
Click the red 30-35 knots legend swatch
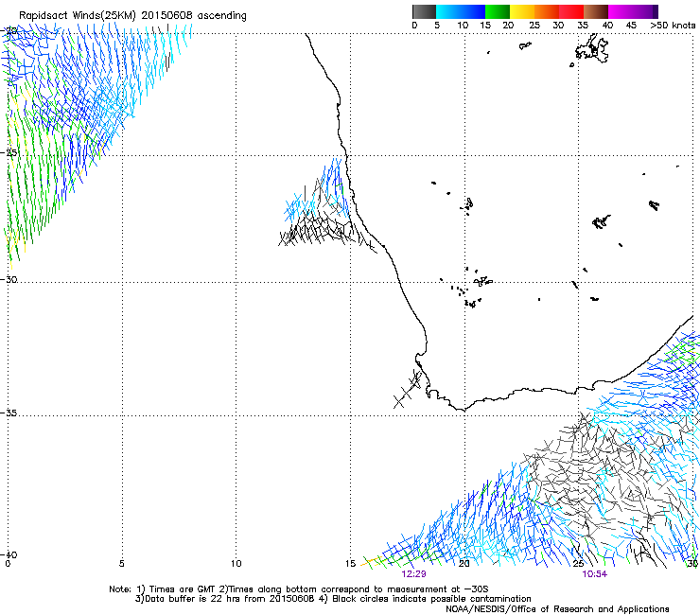571,11
